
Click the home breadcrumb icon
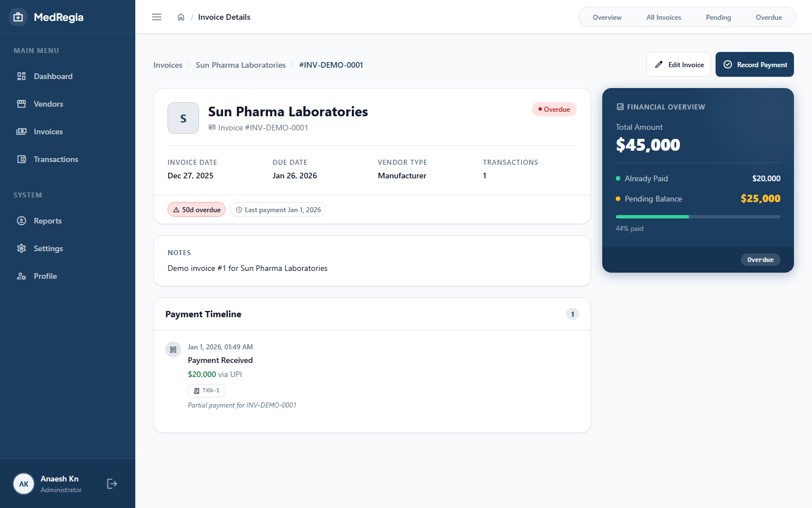pyautogui.click(x=181, y=17)
